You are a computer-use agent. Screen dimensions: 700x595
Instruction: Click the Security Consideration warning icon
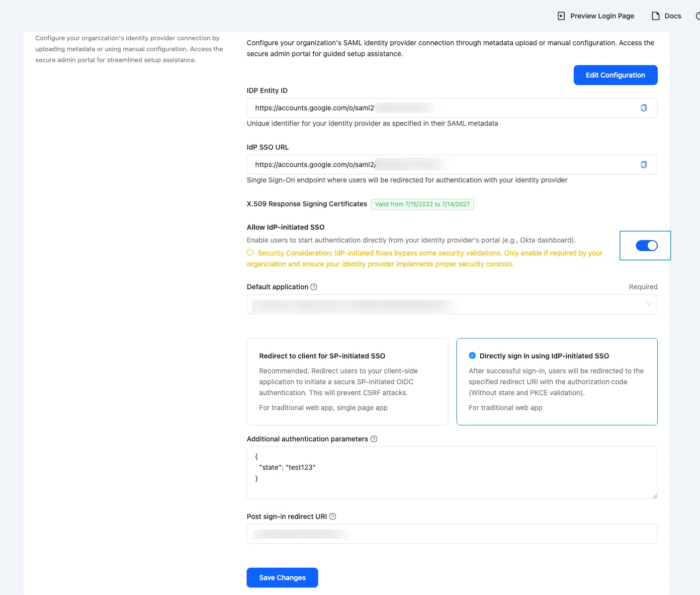point(250,253)
